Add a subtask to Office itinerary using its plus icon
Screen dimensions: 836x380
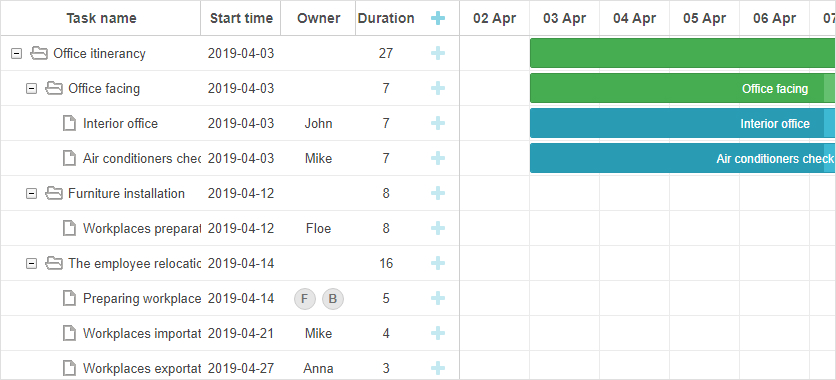[438, 53]
